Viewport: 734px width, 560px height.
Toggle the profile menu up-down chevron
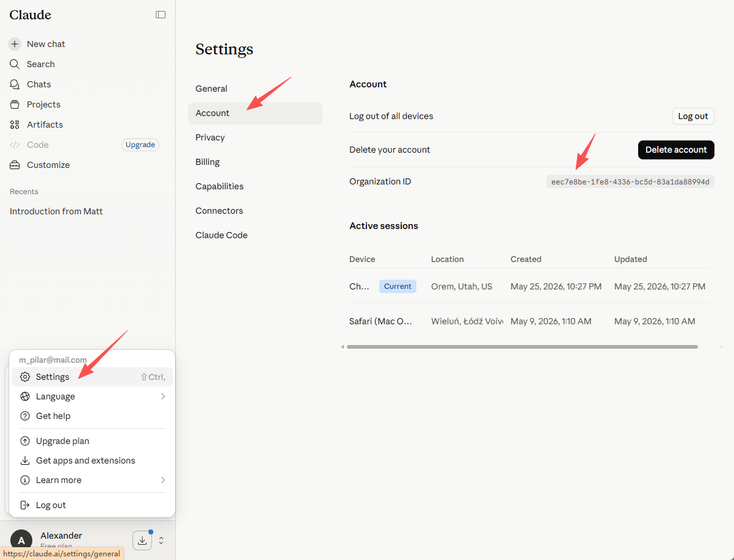click(x=161, y=540)
